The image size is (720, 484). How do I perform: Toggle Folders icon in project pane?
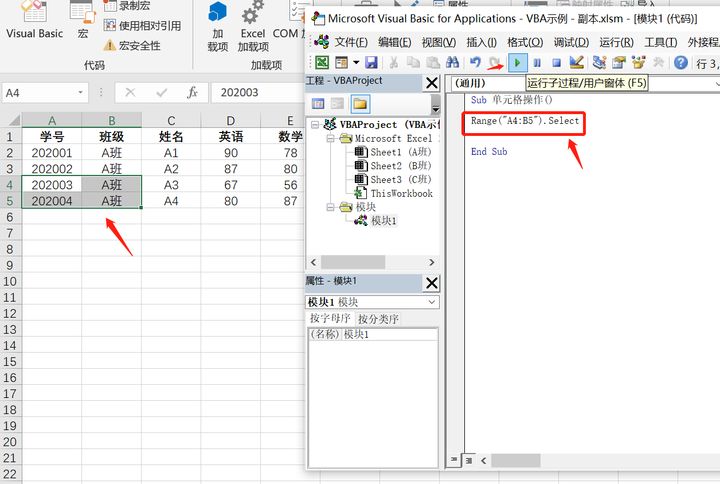tap(360, 104)
